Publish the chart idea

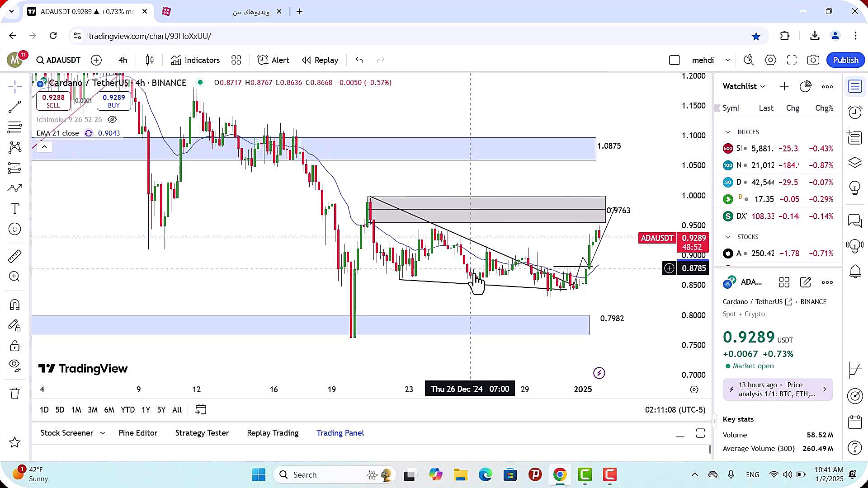tap(845, 60)
